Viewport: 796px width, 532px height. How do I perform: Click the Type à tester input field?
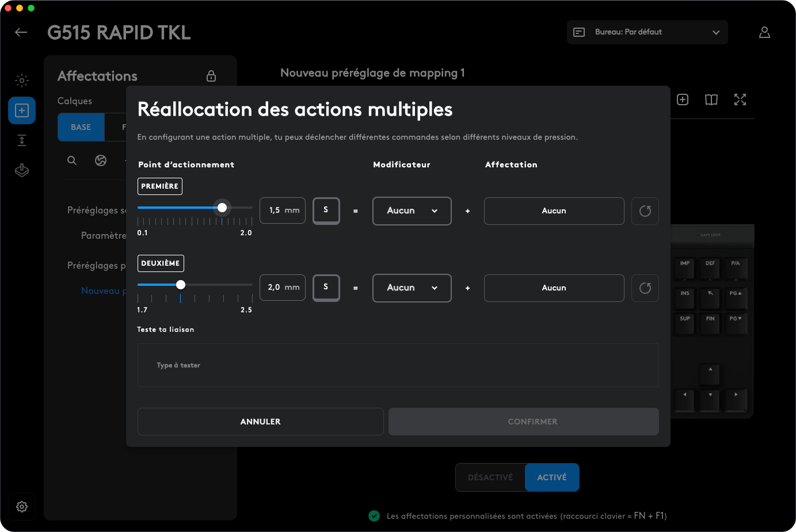click(x=398, y=365)
